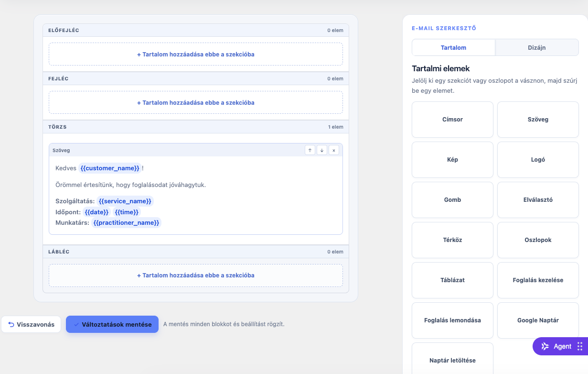
Task: Insert a Gomb element
Action: click(x=452, y=200)
